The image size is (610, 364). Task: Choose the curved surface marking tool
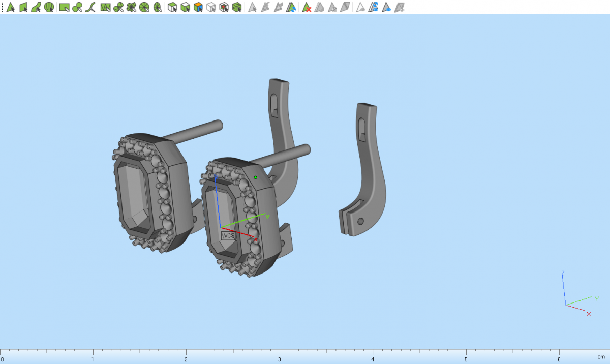pos(36,7)
